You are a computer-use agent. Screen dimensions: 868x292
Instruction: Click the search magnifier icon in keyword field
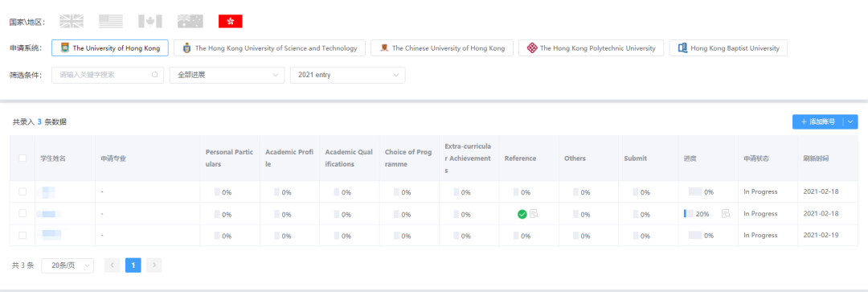point(154,75)
